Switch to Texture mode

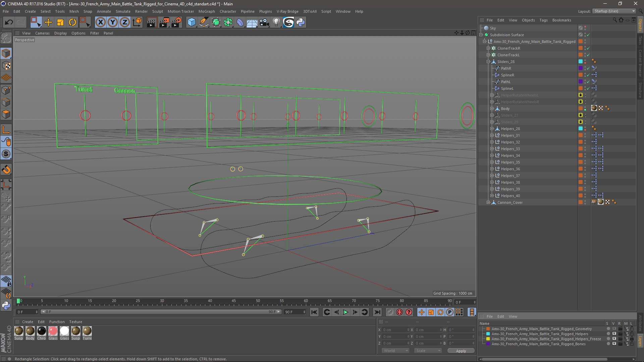click(6, 66)
